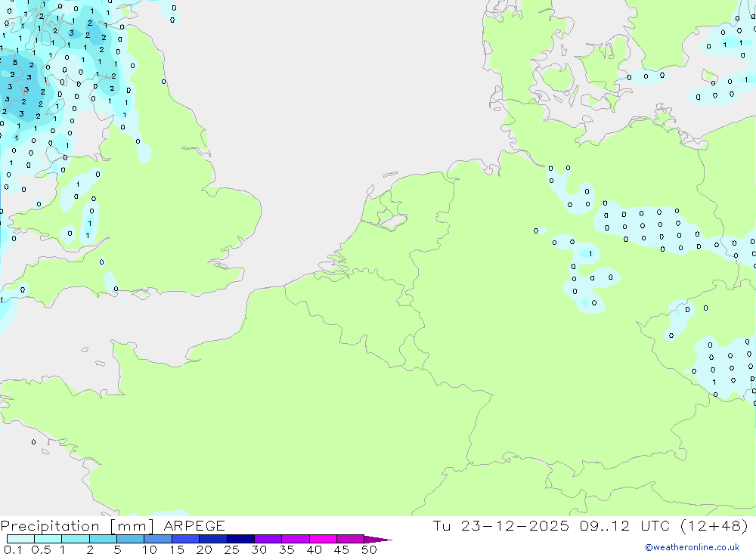The height and width of the screenshot is (554, 756).
Task: Open the weatheronline.co.uk copyright link
Action: 692,547
